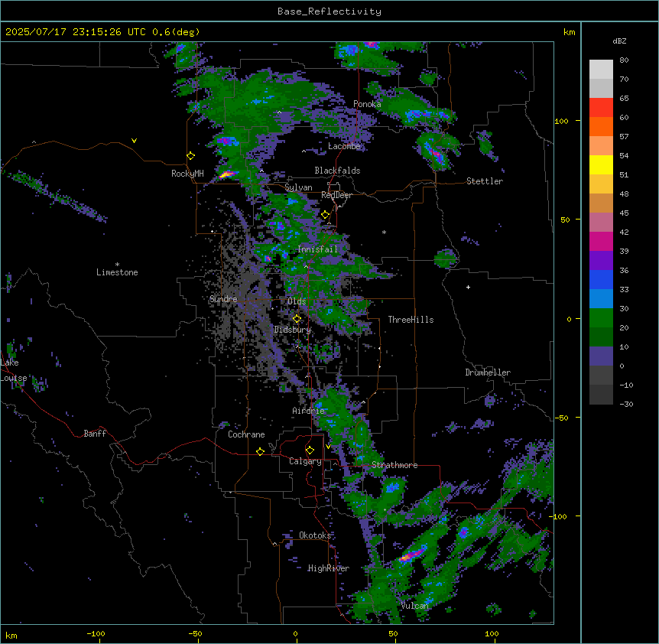This screenshot has width=659, height=644.
Task: Click the asterisk marker east of Innisfail
Action: pos(384,233)
